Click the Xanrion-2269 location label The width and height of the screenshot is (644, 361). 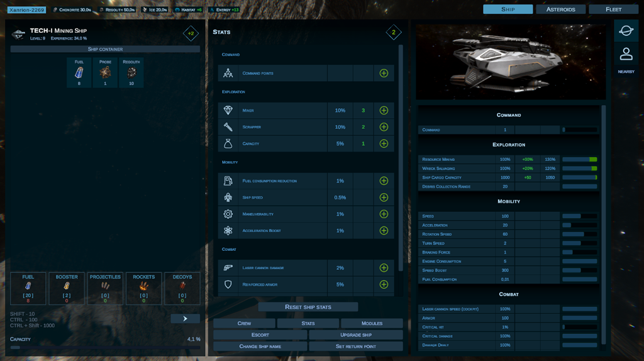26,10
